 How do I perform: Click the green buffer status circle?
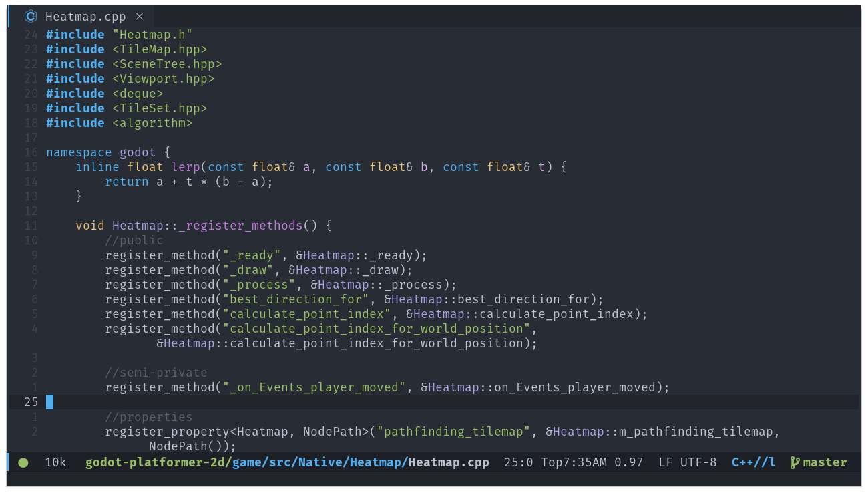point(23,462)
